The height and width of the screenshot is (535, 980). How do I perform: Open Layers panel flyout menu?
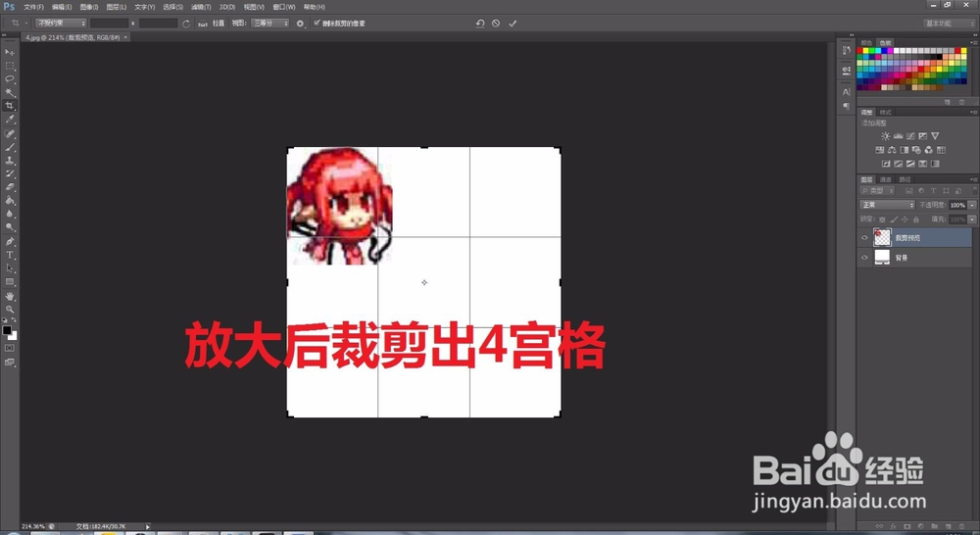(974, 179)
